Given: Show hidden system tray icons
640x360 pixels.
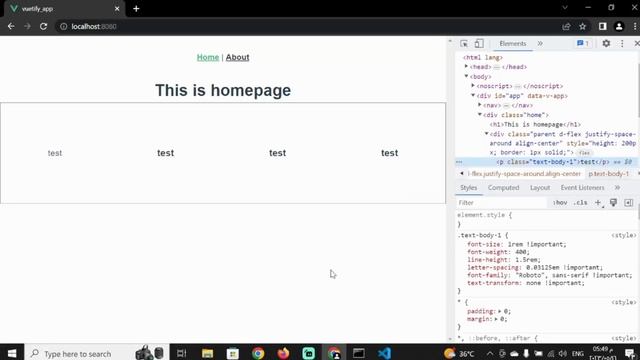Looking at the screenshot, I should click(490, 353).
